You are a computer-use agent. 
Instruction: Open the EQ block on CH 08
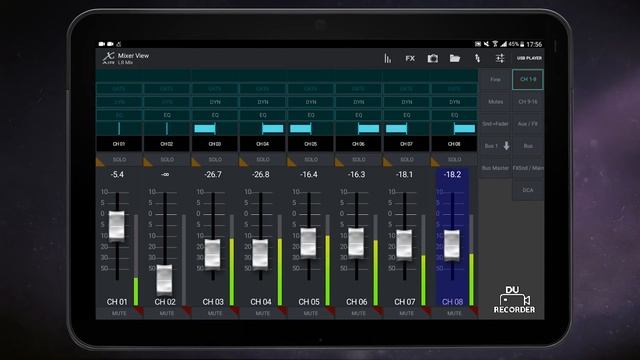pos(454,115)
